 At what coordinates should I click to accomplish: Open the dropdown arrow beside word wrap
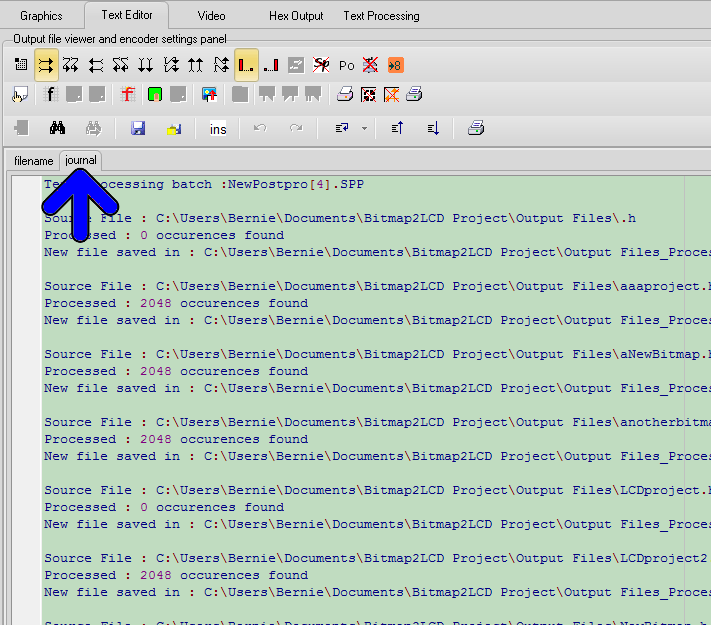(x=364, y=128)
